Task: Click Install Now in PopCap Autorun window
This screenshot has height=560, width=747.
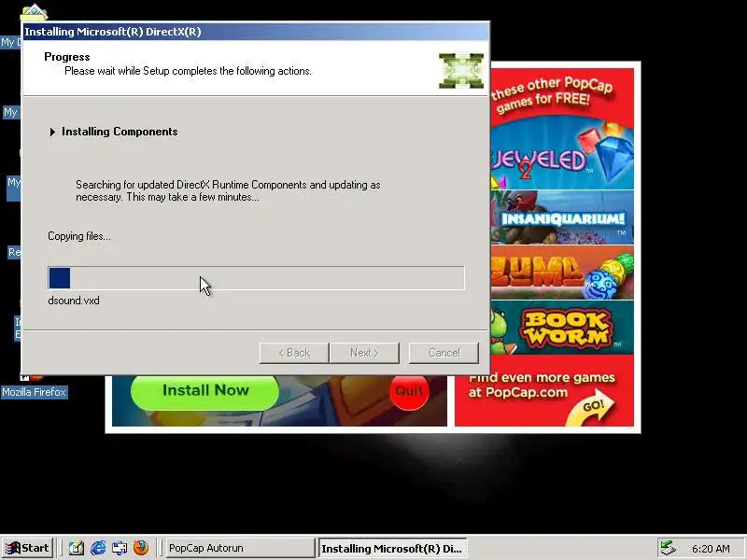Action: point(204,390)
